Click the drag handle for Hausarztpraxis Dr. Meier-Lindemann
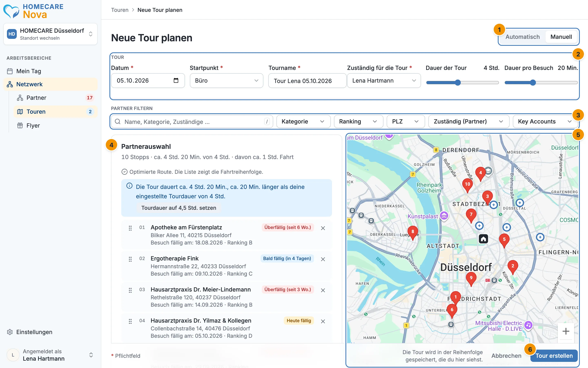The height and width of the screenshot is (368, 588). click(130, 290)
